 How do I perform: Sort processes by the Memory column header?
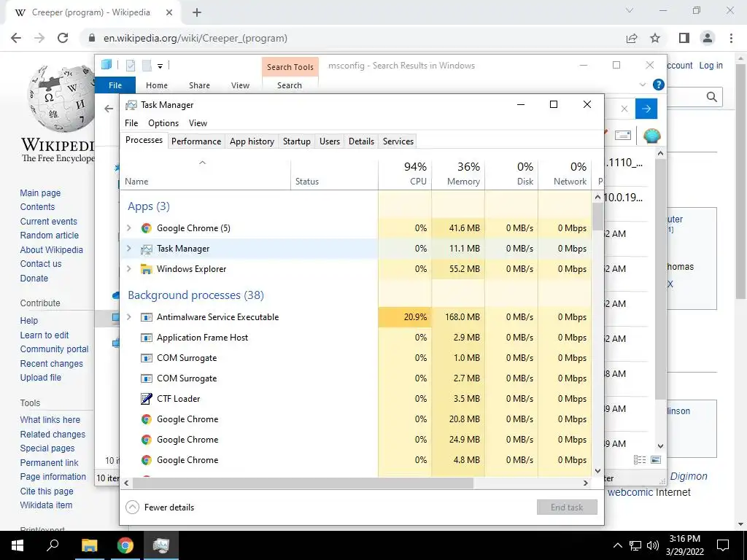458,174
